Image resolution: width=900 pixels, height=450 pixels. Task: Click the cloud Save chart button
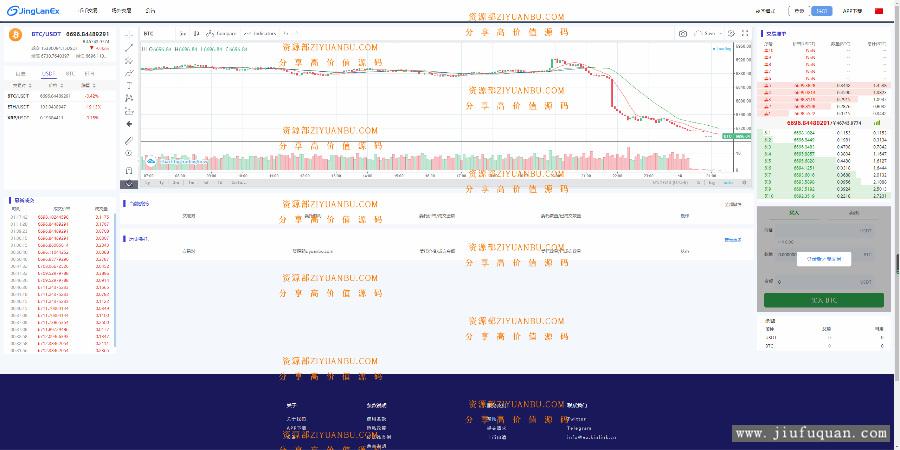[705, 33]
